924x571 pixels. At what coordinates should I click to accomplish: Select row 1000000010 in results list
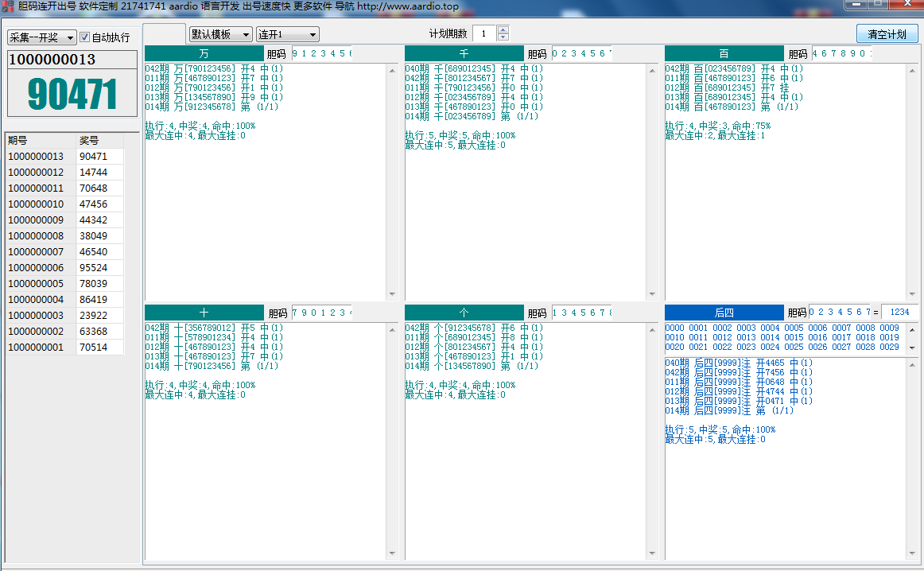point(65,204)
